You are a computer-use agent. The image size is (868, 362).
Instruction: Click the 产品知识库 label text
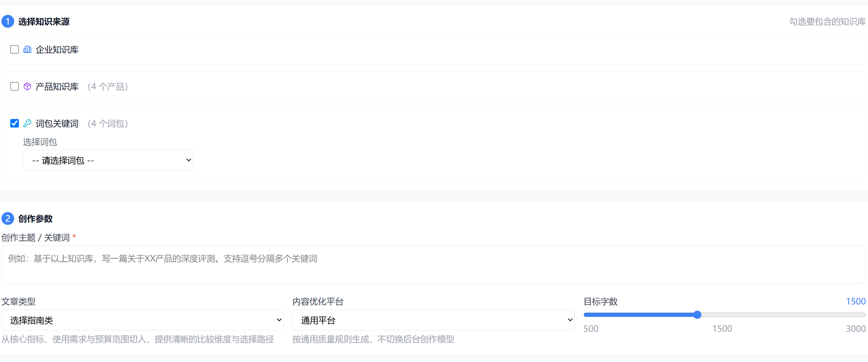coord(57,87)
